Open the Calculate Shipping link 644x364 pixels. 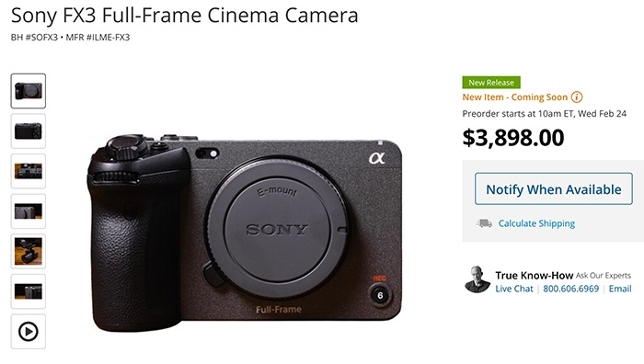tap(536, 223)
